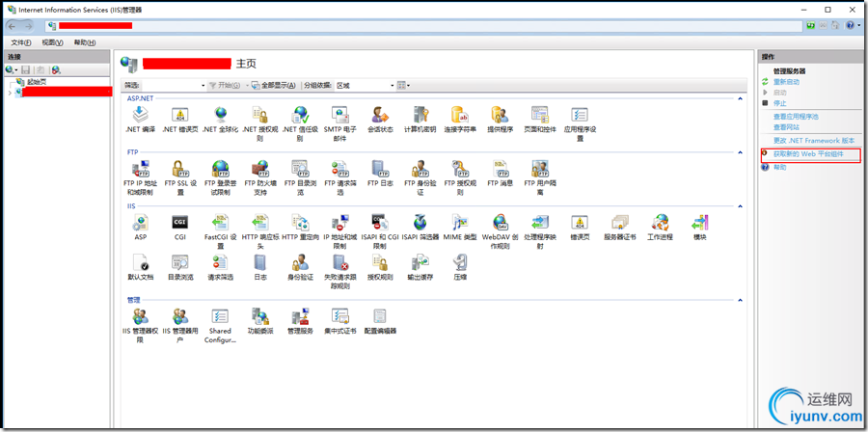Image resolution: width=868 pixels, height=432 pixels.
Task: Click the 全部显示(A) toolbar button
Action: (x=274, y=86)
